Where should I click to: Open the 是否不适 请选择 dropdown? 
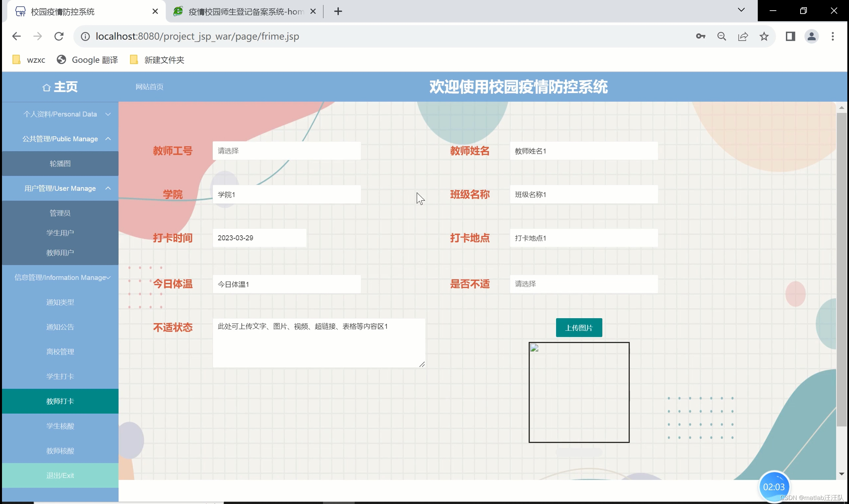(584, 284)
